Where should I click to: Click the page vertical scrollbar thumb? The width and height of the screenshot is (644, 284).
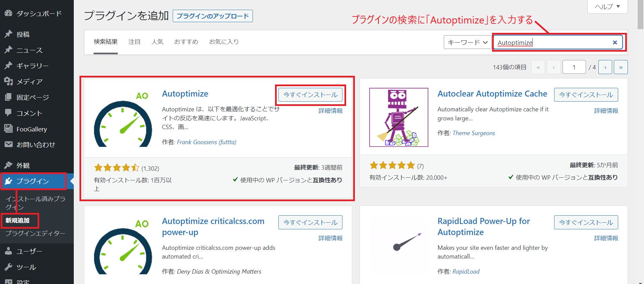(x=640, y=15)
